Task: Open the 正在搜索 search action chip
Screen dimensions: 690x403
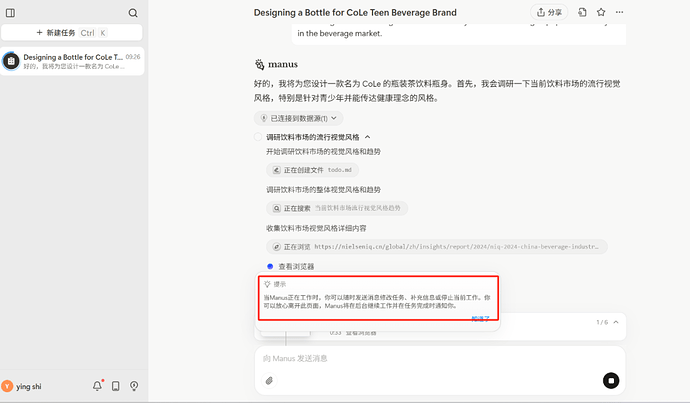Action: (x=337, y=208)
